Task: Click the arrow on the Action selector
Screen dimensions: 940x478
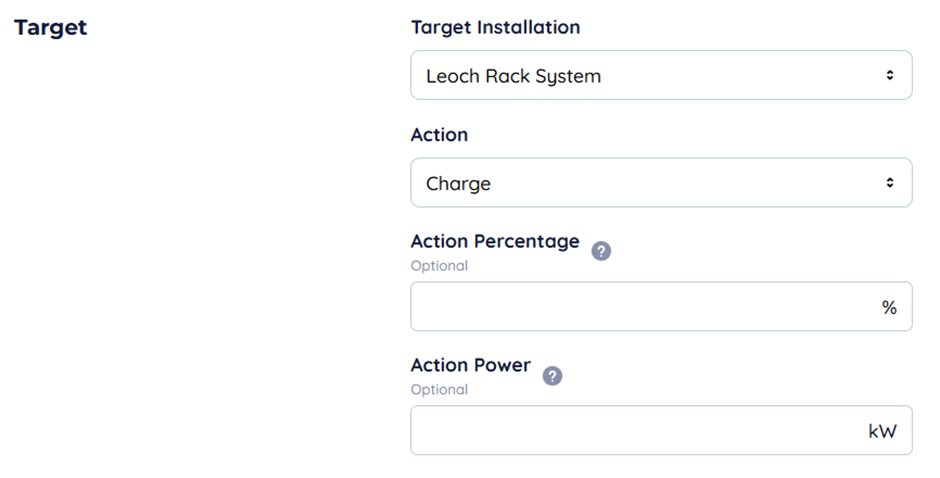Action: [x=889, y=183]
